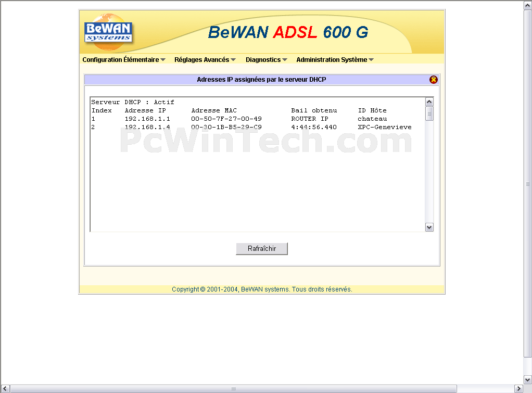532x393 pixels.
Task: Close the DHCP addresses panel with red X
Action: 433,80
